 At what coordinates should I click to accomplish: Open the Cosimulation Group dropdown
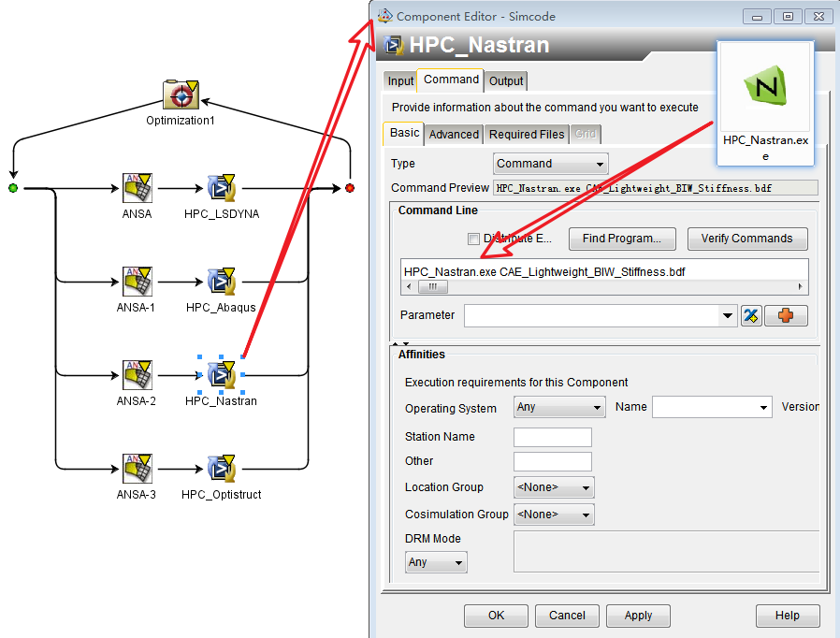coord(554,515)
